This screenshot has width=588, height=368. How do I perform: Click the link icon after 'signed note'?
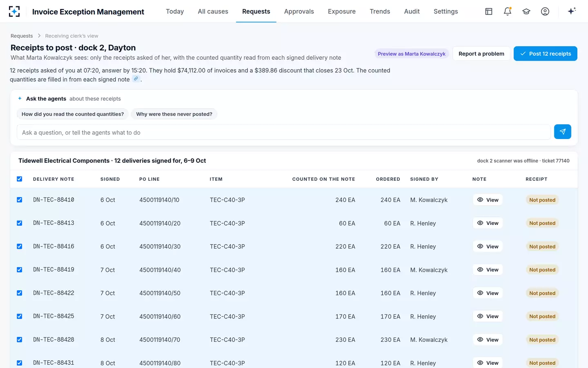pos(136,79)
